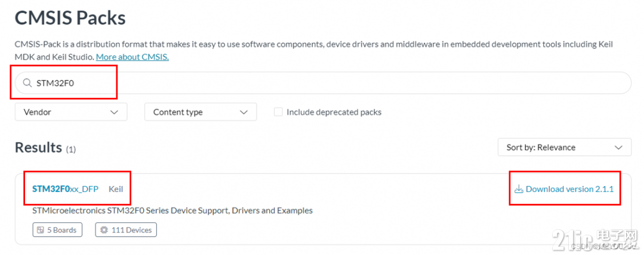Click the boards icon in the 5 Boards badge
This screenshot has width=644, height=255.
tap(40, 230)
